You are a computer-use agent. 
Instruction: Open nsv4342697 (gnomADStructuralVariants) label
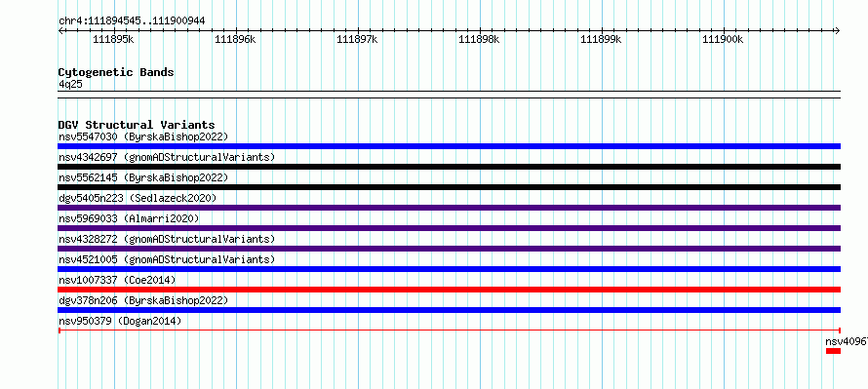pos(167,157)
